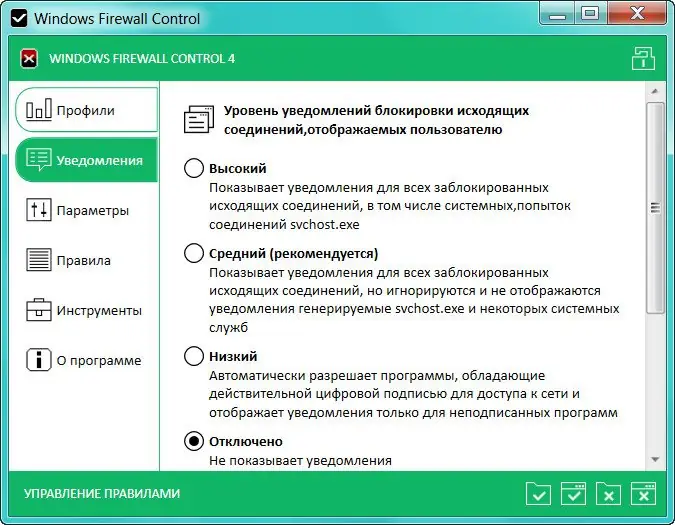Image resolution: width=675 pixels, height=525 pixels.
Task: Click the scrollbar down arrow
Action: click(x=655, y=460)
